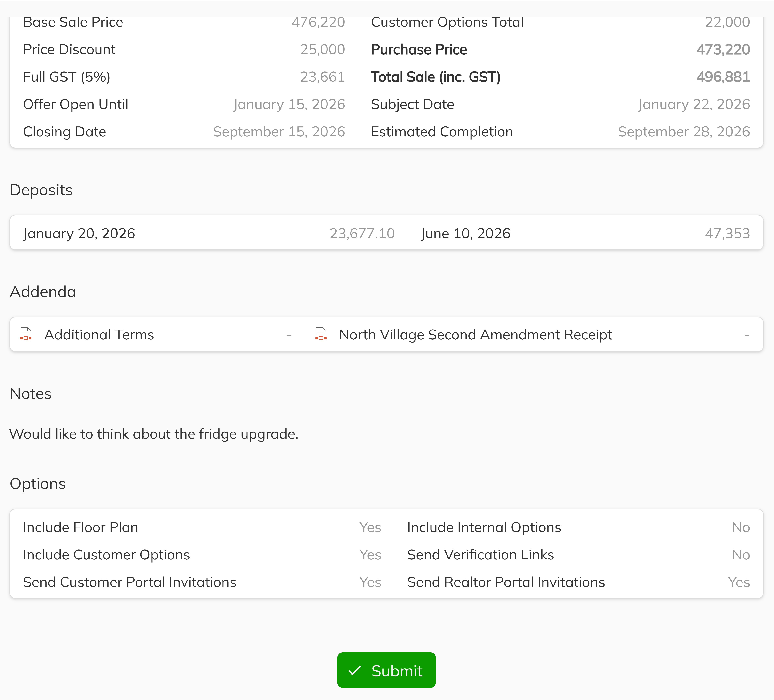Click the Price Discount value 25,000

click(x=322, y=49)
